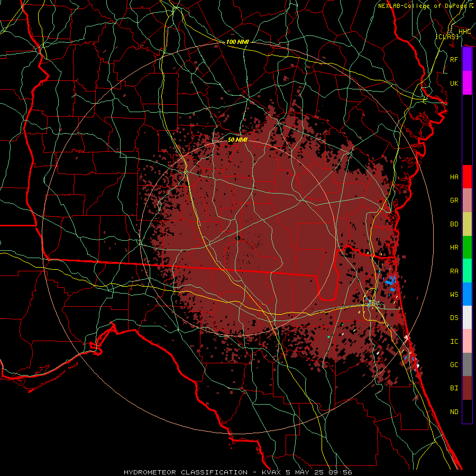
Task: Click the KVAX station identifier
Action: pos(271,472)
